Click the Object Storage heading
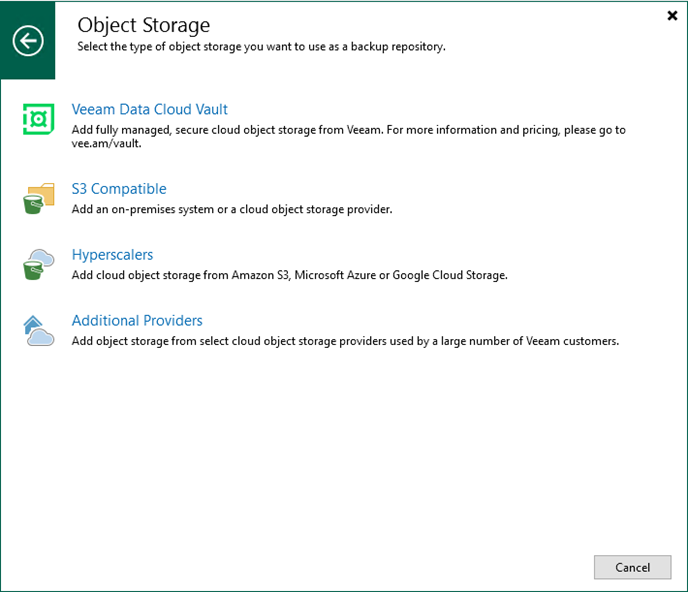The width and height of the screenshot is (688, 592). (x=144, y=24)
